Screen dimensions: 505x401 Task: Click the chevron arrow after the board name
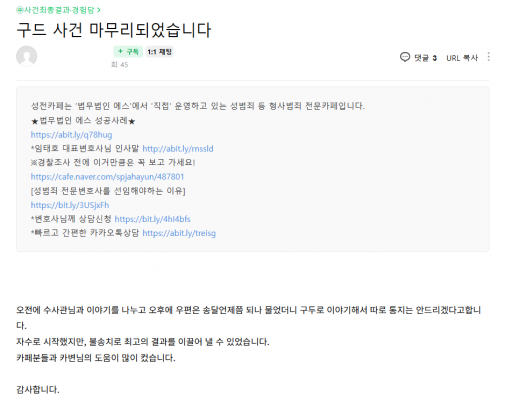pyautogui.click(x=99, y=10)
